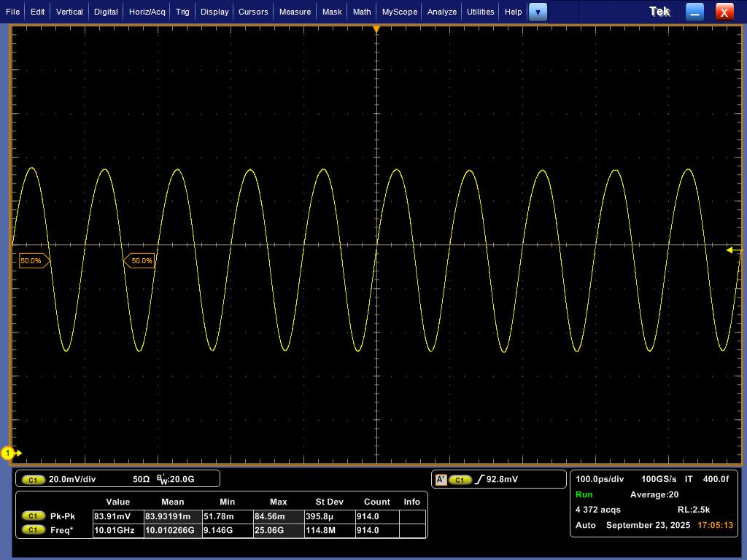
Task: Click the C1 trigger source badge
Action: [460, 480]
